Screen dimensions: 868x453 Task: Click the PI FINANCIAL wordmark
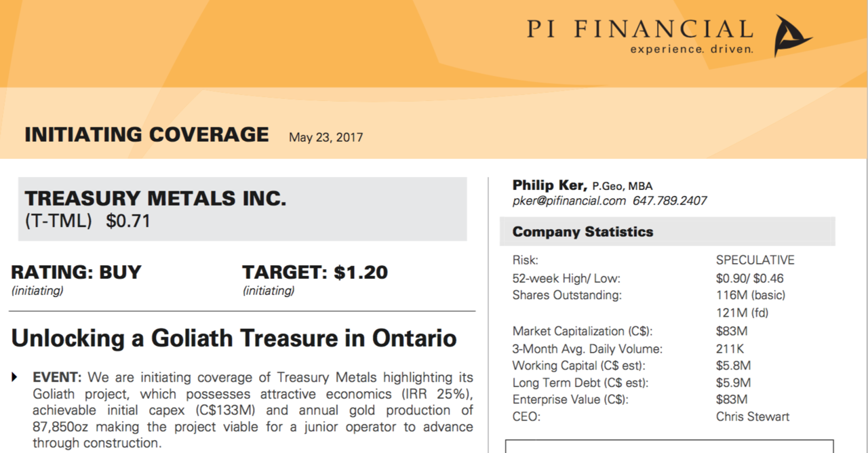click(640, 28)
